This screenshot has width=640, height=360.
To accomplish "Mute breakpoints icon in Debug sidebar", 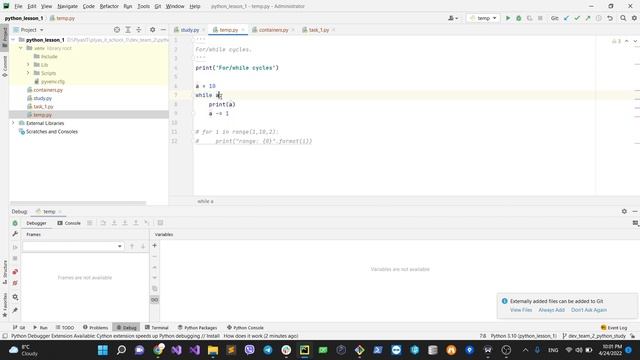I will point(15,283).
